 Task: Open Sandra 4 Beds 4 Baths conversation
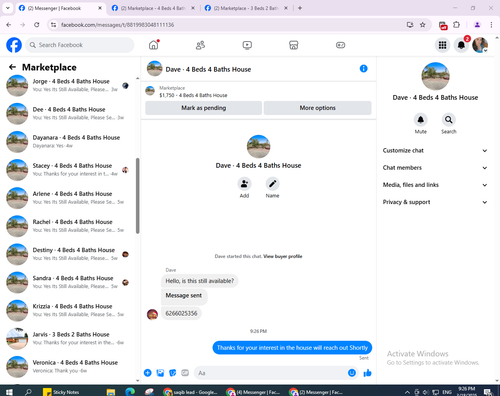[x=68, y=282]
